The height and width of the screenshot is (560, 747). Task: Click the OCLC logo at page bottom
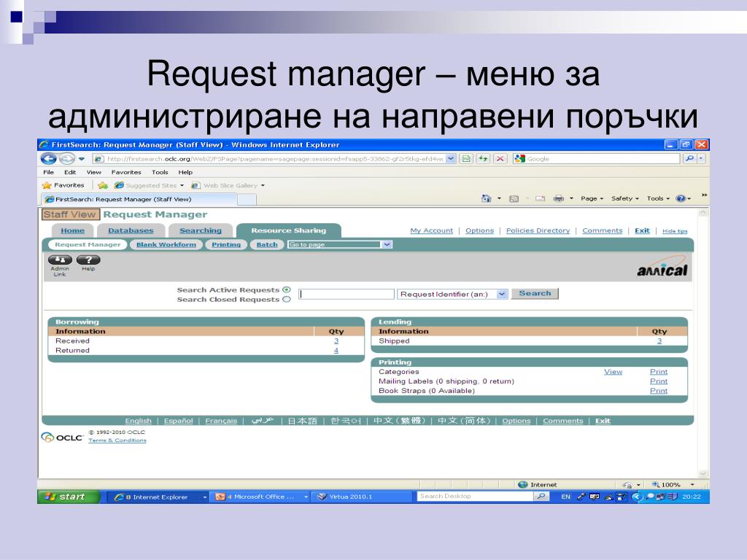pos(62,437)
